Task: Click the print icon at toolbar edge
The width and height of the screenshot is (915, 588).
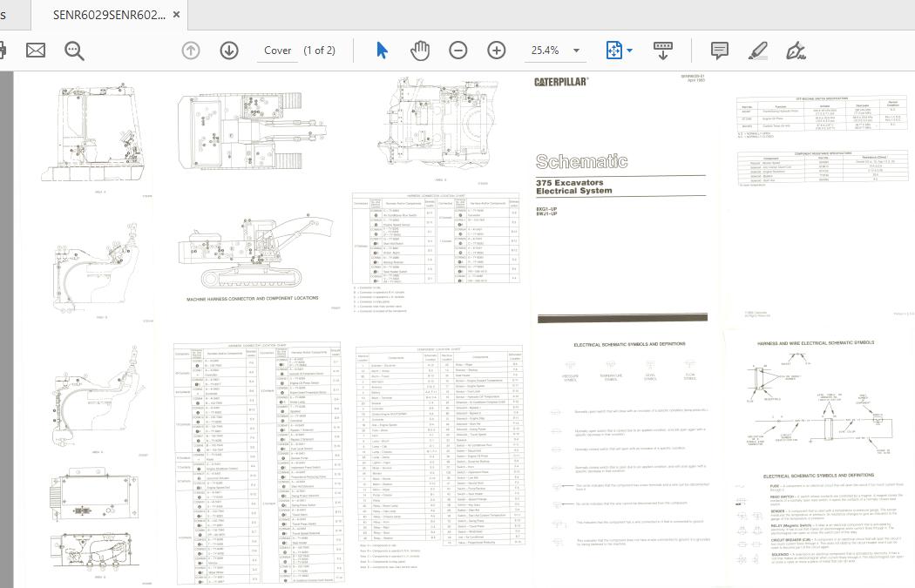Action: [x=3, y=51]
